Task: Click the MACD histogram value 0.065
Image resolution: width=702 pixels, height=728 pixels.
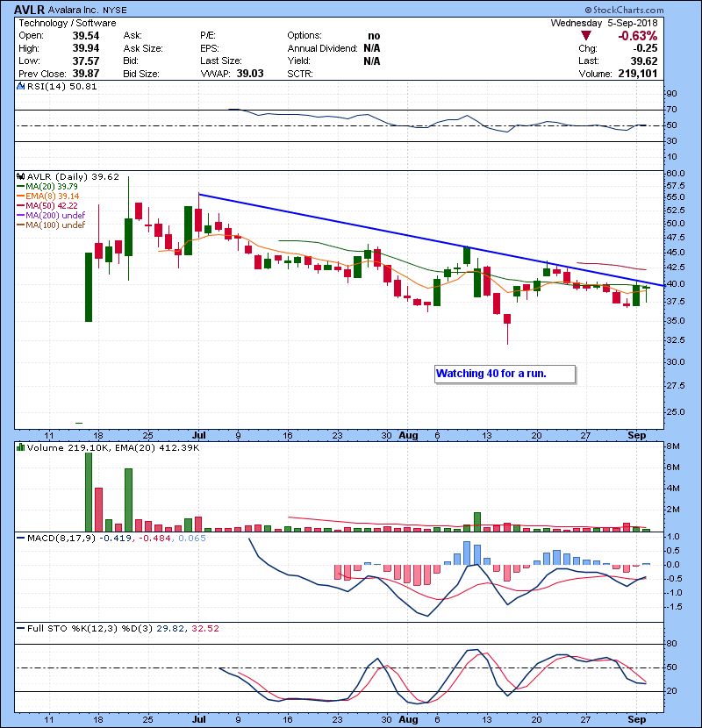Action: click(x=192, y=539)
